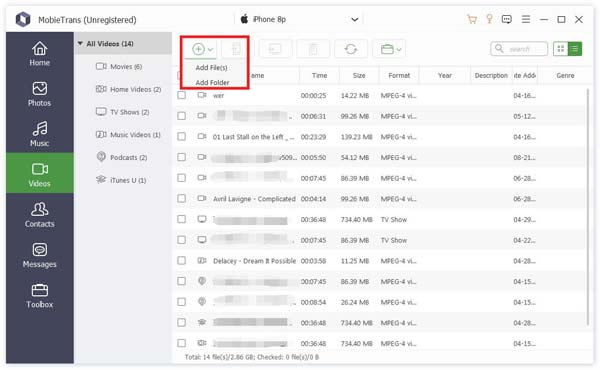
Task: Click the toolbox briefcase toolbar icon
Action: pos(387,49)
